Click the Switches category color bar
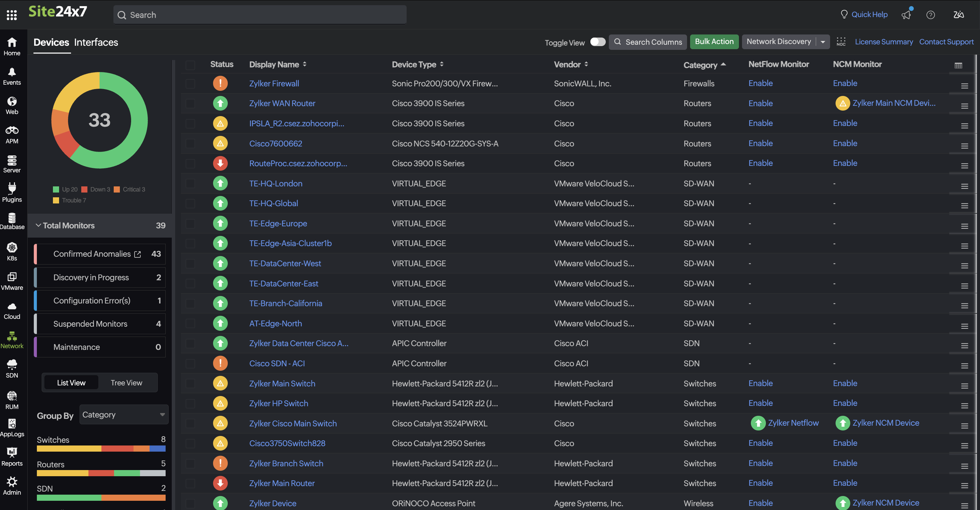 (x=101, y=449)
